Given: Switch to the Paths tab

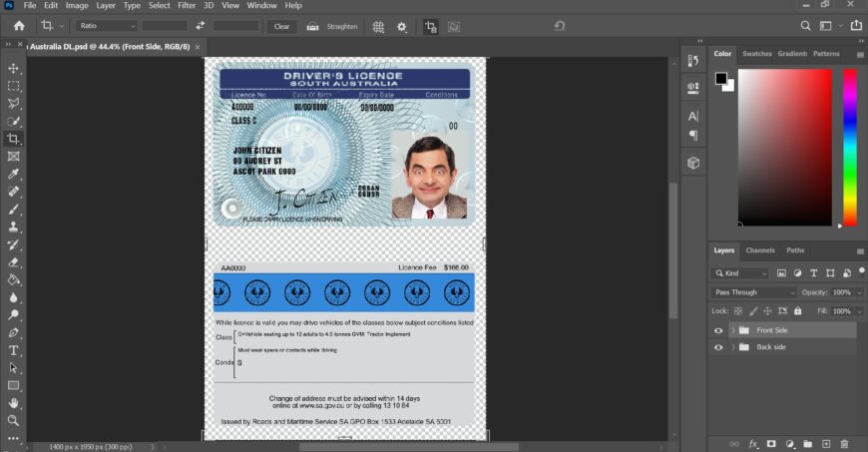Looking at the screenshot, I should point(795,250).
